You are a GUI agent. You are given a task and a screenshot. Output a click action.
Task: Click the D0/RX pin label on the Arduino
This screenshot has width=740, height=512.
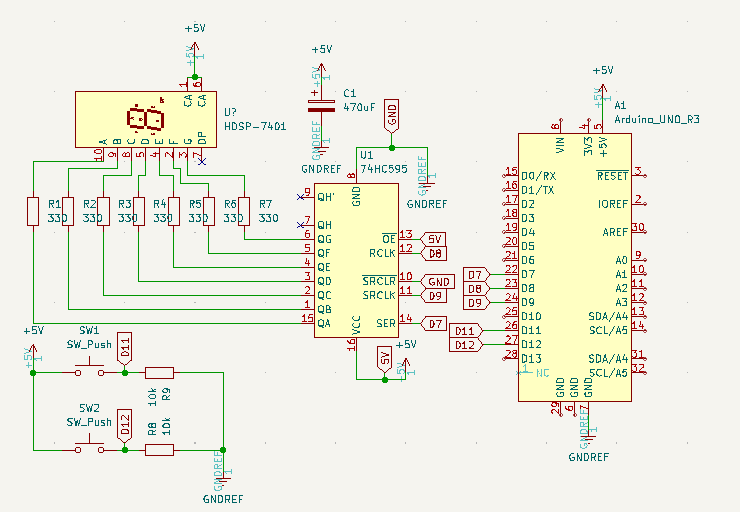coord(538,176)
